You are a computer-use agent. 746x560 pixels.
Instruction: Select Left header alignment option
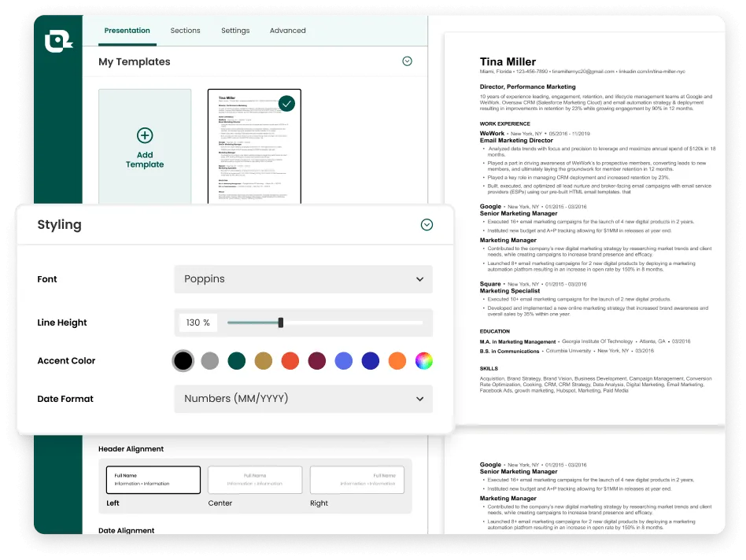(153, 480)
